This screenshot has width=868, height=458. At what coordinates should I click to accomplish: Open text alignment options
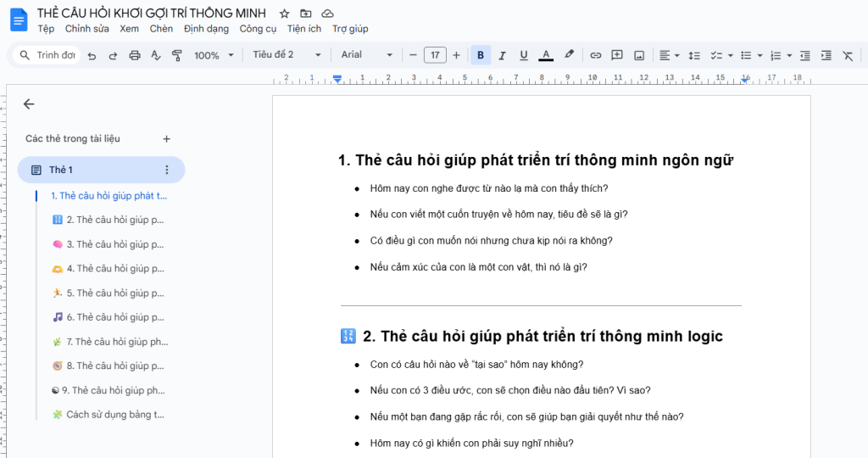(x=670, y=55)
